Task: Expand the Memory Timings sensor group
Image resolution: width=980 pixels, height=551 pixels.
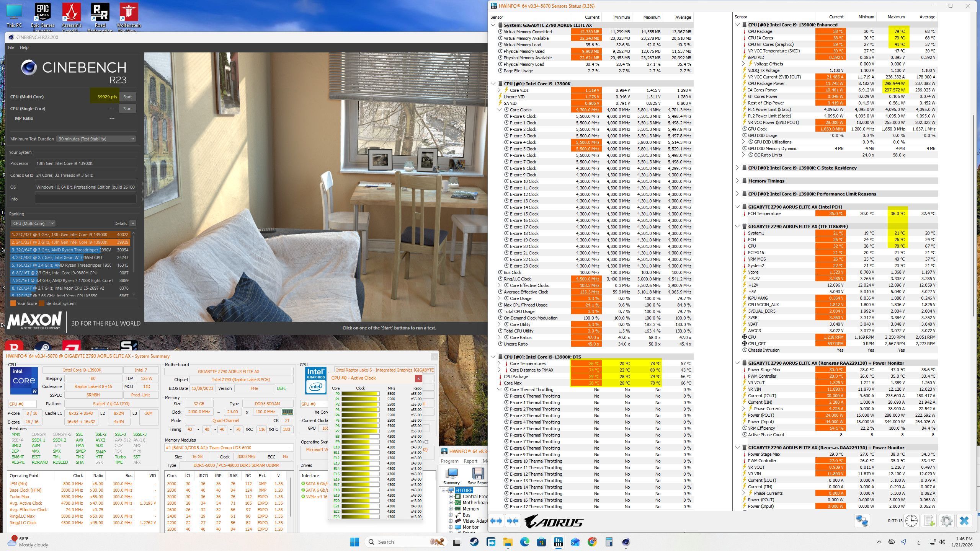Action: click(x=737, y=181)
